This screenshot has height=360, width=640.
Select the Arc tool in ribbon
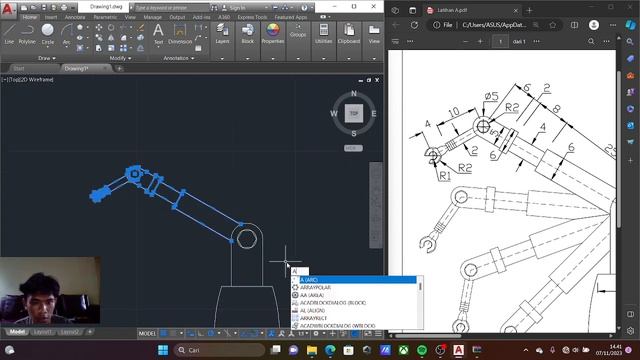point(66,34)
